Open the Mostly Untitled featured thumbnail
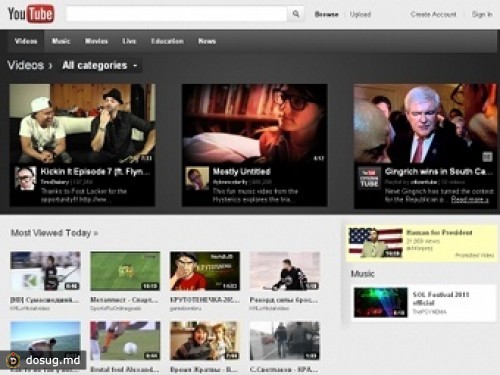Viewport: 500px width, 375px height. coord(255,123)
